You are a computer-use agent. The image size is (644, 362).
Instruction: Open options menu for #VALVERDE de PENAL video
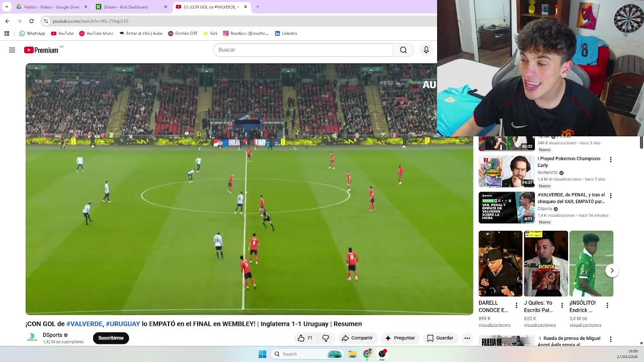(x=611, y=196)
